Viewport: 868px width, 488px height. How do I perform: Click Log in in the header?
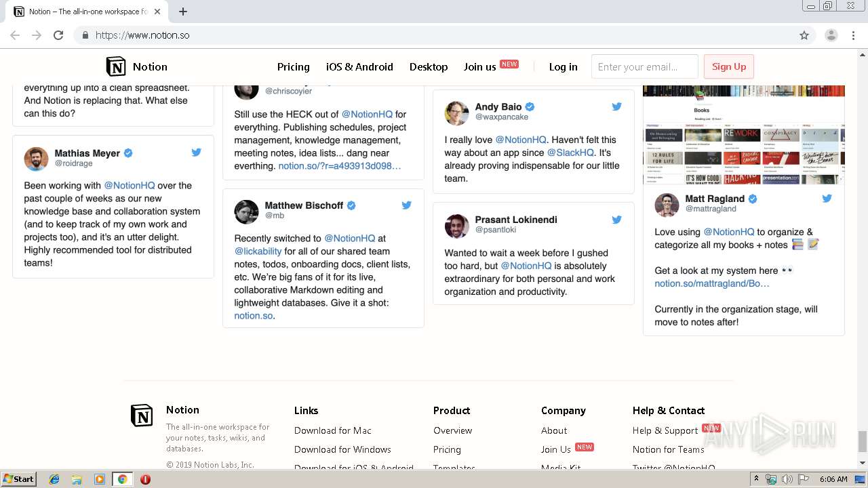(x=564, y=66)
